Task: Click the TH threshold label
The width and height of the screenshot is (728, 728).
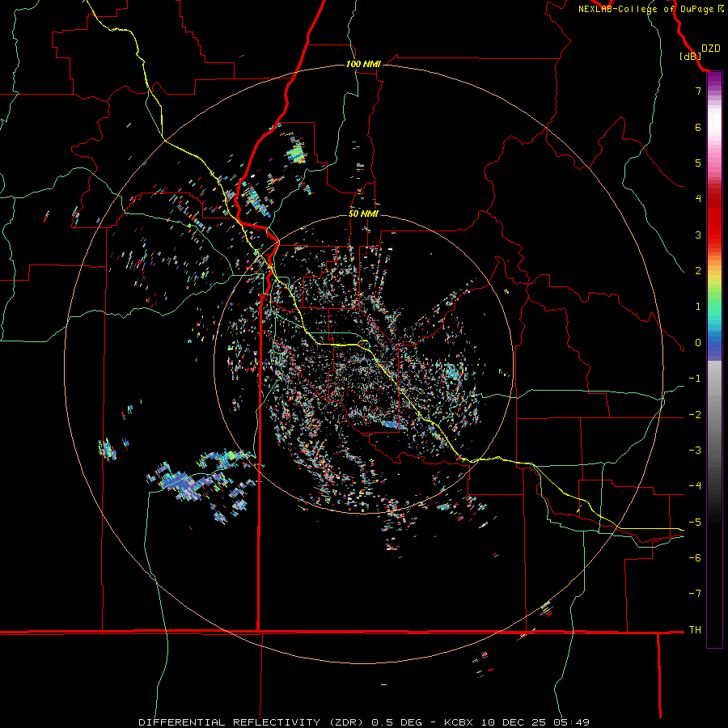Action: coord(695,630)
